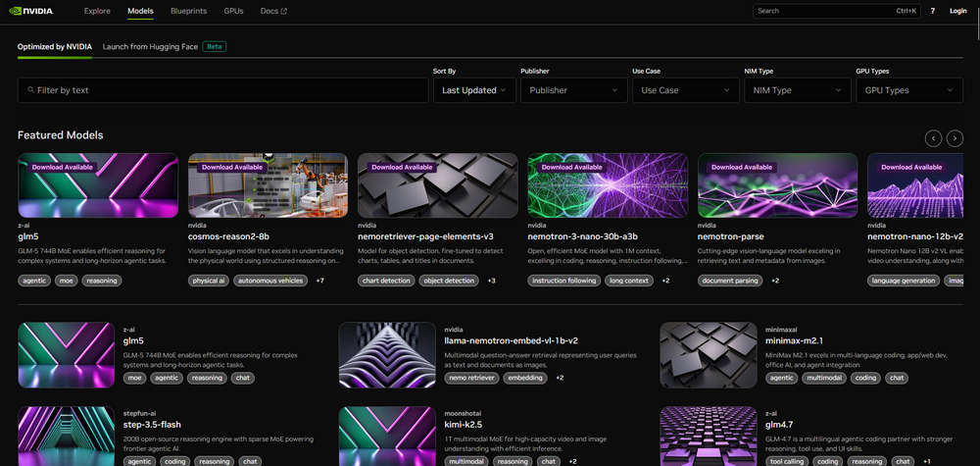This screenshot has width=980, height=466.
Task: Click the minimax-m2.1 thumbnail image
Action: pos(709,355)
